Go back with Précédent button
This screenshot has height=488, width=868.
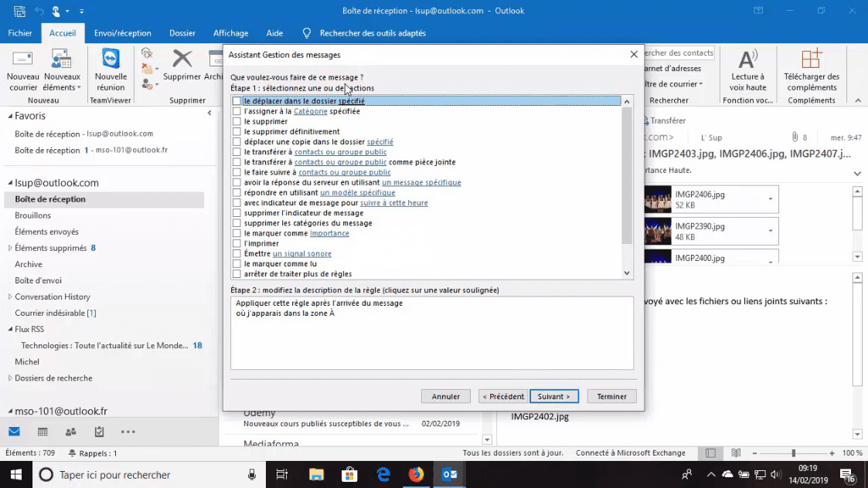point(502,396)
